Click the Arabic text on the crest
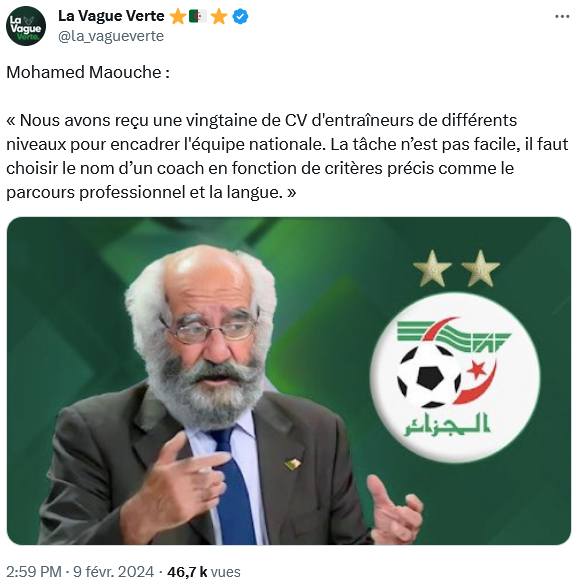This screenshot has height=579, width=584. pyautogui.click(x=447, y=424)
